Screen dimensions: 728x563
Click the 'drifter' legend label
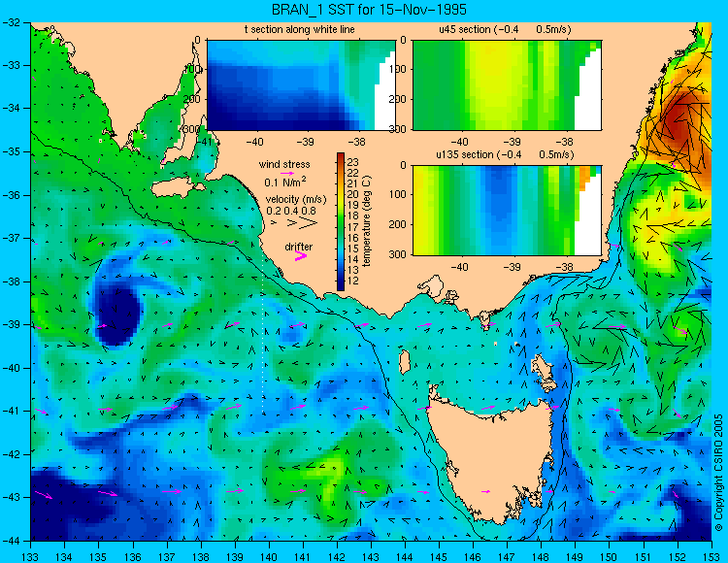pos(299,247)
